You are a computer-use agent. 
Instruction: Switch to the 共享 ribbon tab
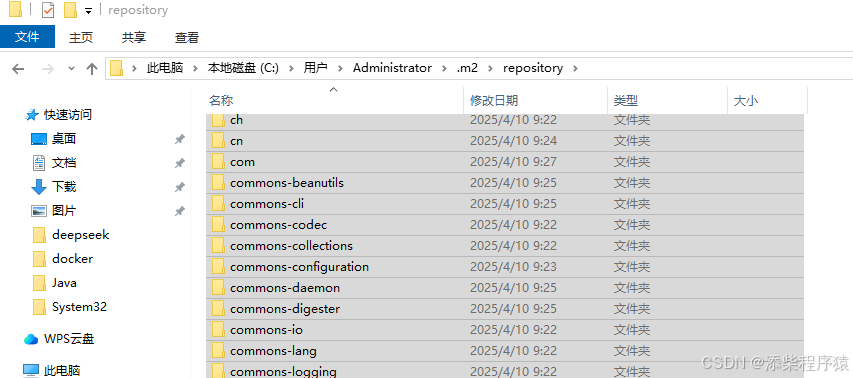(134, 37)
